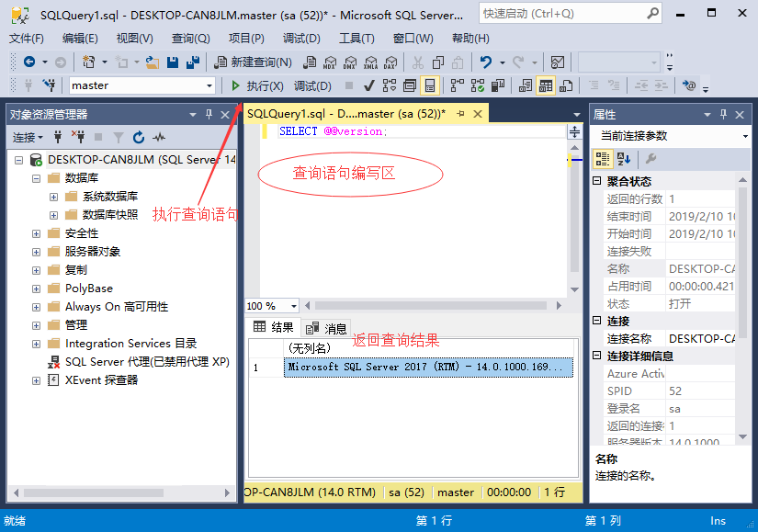Image resolution: width=758 pixels, height=532 pixels.
Task: Click the query editor horizontal scrollbar
Action: [431, 306]
